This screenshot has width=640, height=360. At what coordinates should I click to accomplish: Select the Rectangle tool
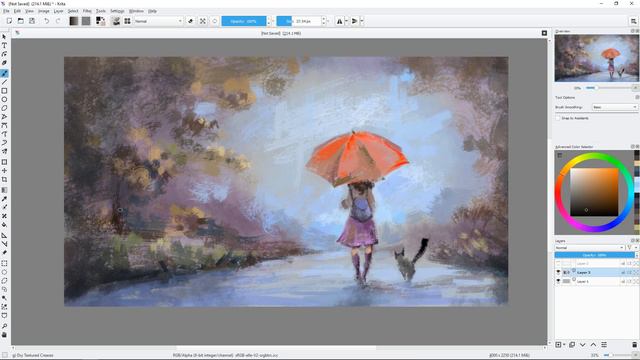(4, 91)
